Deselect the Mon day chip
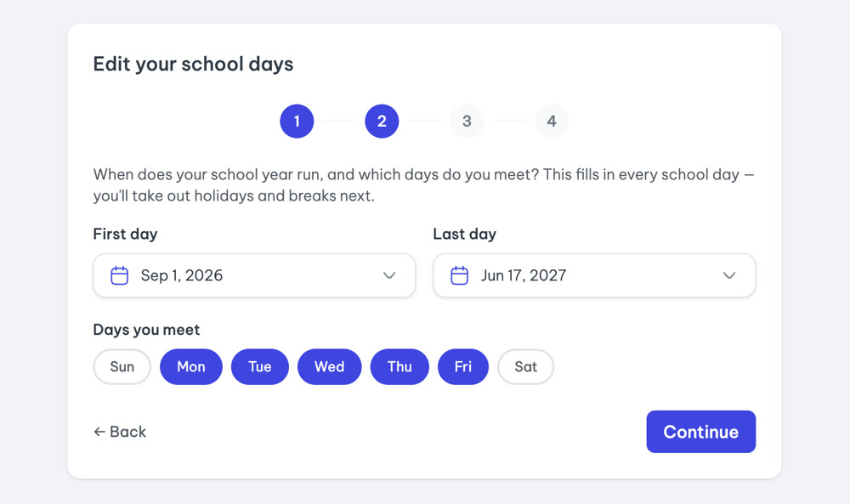850x504 pixels. tap(190, 367)
